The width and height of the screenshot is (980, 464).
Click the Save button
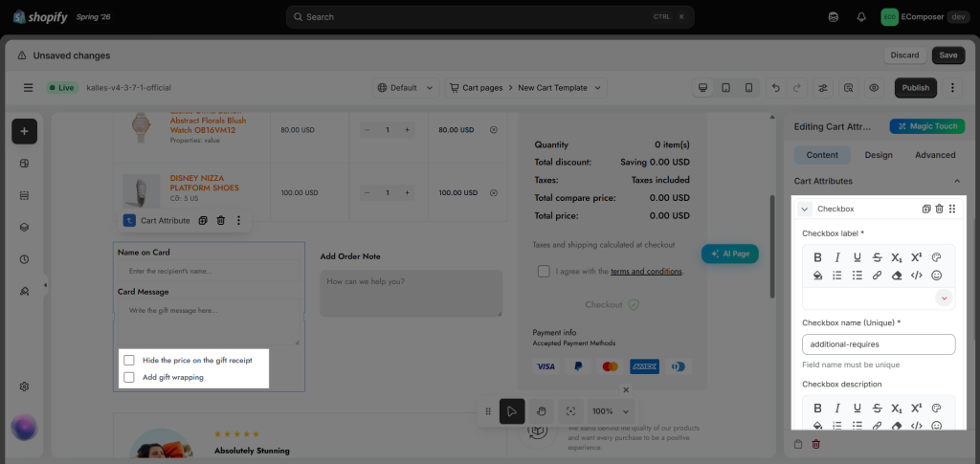[x=948, y=55]
